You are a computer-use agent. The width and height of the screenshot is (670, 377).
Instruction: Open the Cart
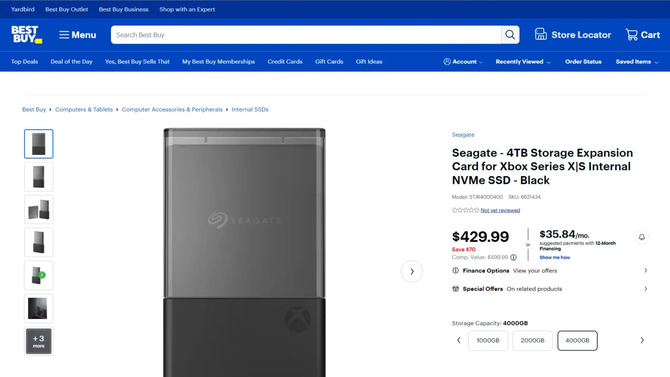click(x=643, y=35)
